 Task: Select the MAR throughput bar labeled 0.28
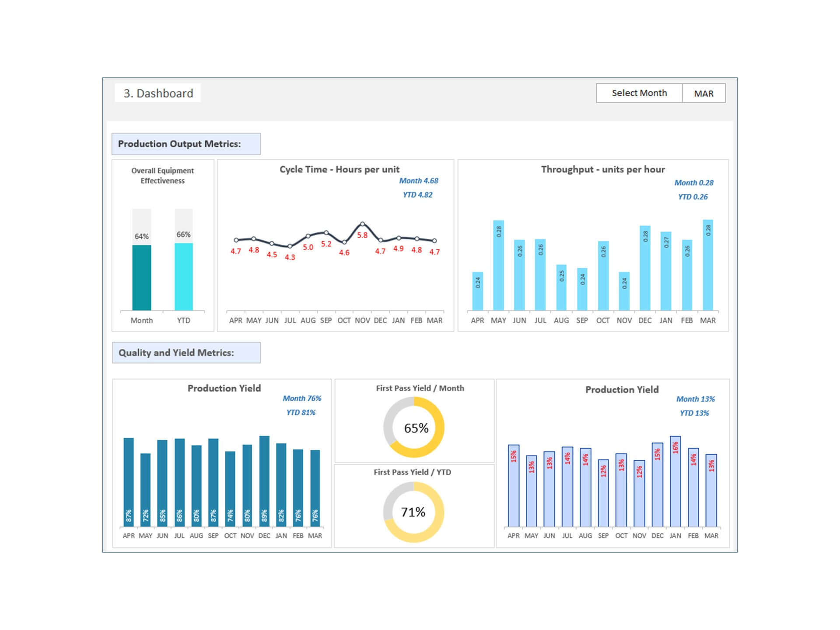tap(707, 265)
